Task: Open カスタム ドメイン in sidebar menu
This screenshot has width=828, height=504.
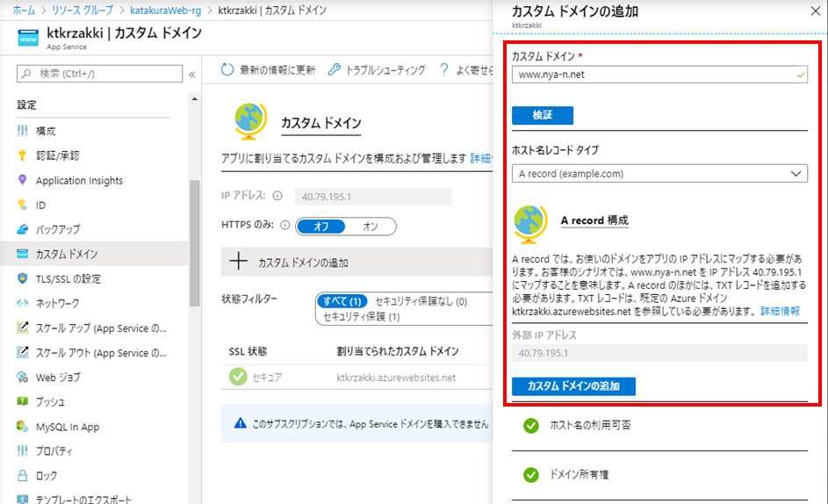Action: (94, 254)
